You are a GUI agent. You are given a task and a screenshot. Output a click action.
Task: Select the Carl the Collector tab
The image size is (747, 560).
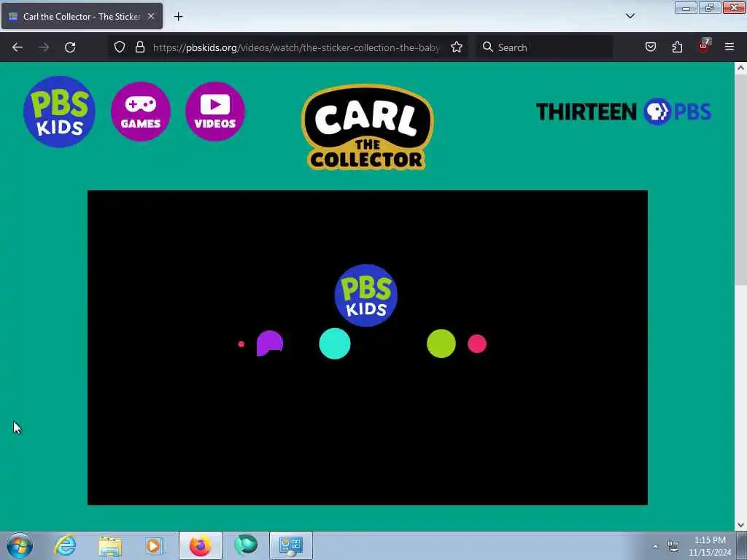coord(82,16)
